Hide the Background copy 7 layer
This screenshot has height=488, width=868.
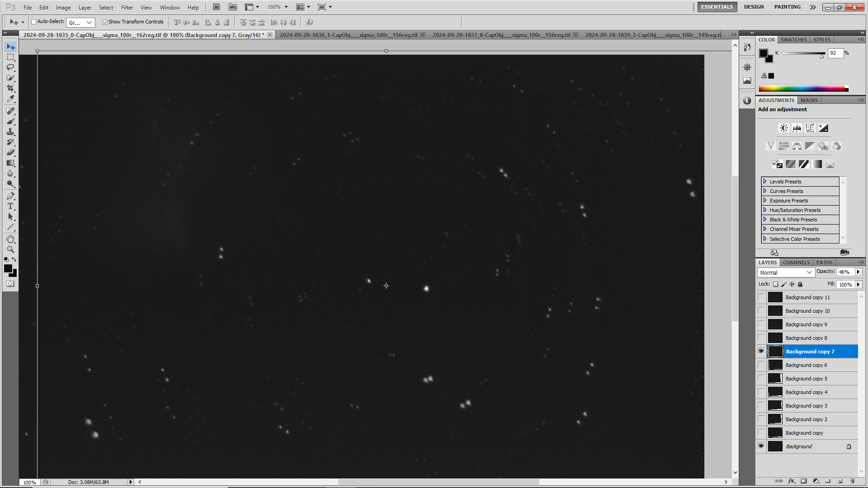(x=761, y=351)
